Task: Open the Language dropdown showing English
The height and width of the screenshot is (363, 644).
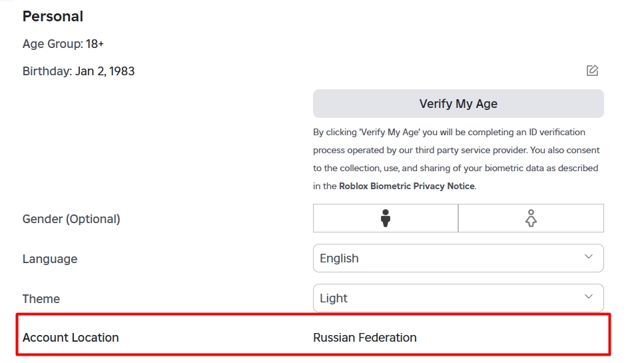Action: click(458, 258)
